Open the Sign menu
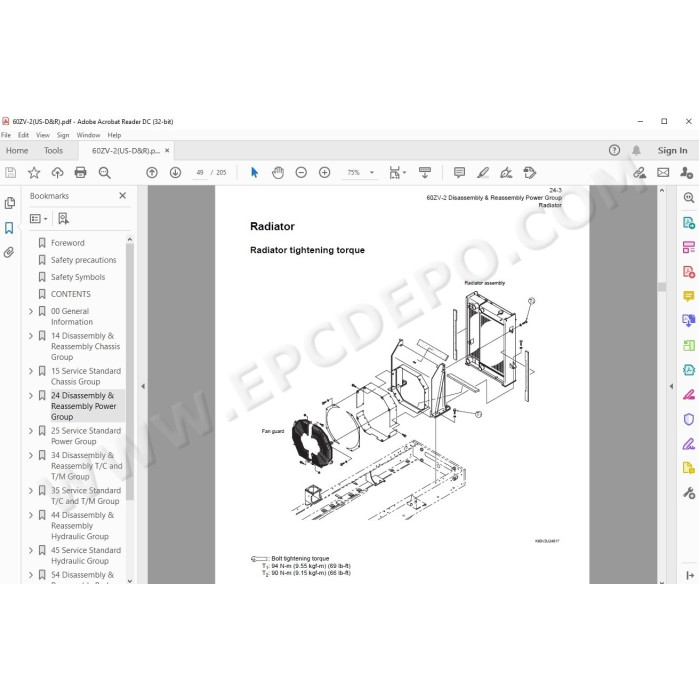This screenshot has width=700, height=700. pyautogui.click(x=63, y=135)
